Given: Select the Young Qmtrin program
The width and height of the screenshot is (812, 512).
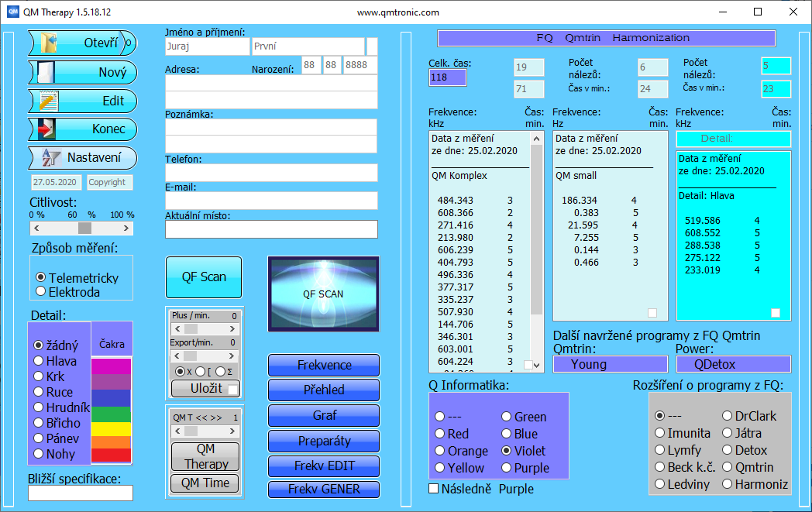Looking at the screenshot, I should tap(611, 365).
